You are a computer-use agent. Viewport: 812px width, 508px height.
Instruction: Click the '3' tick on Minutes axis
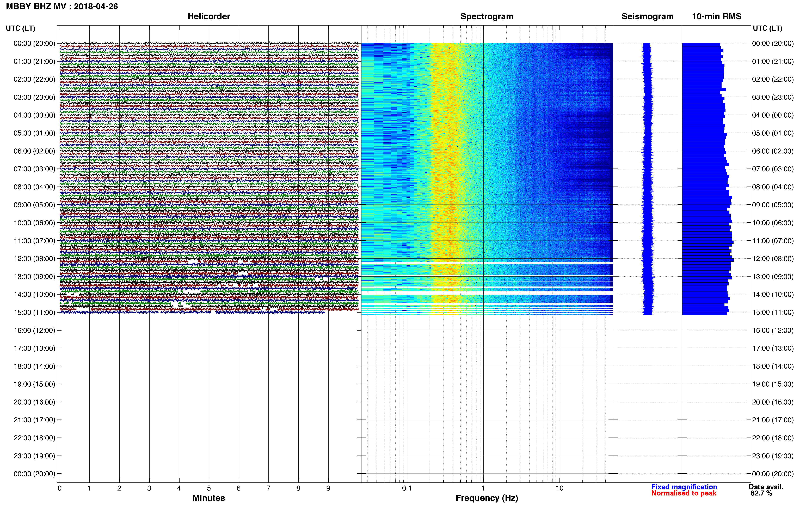149,488
